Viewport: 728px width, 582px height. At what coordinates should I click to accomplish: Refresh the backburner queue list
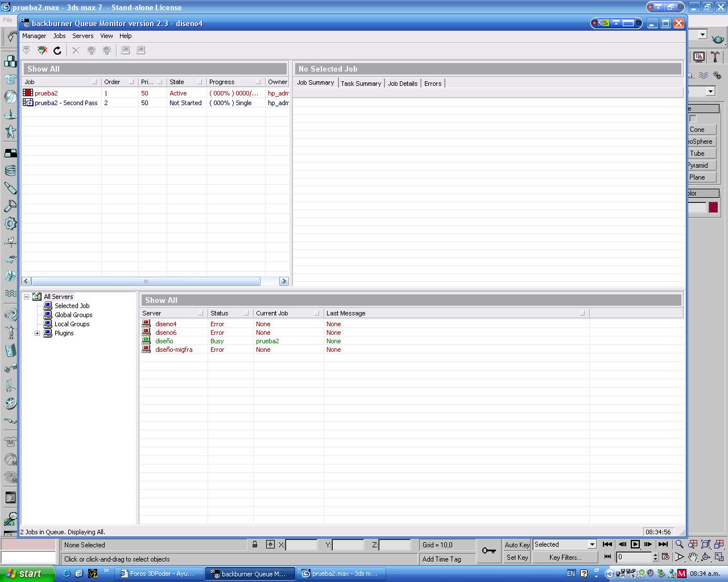pos(57,51)
